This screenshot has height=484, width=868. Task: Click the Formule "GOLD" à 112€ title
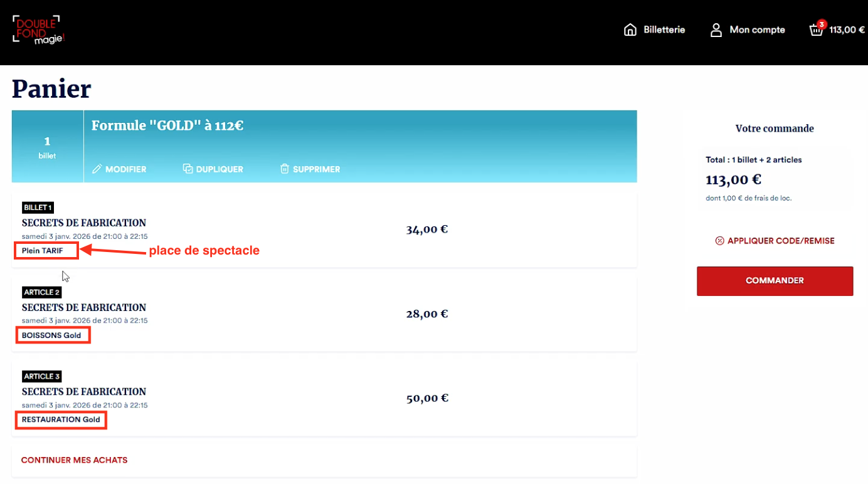tap(167, 126)
